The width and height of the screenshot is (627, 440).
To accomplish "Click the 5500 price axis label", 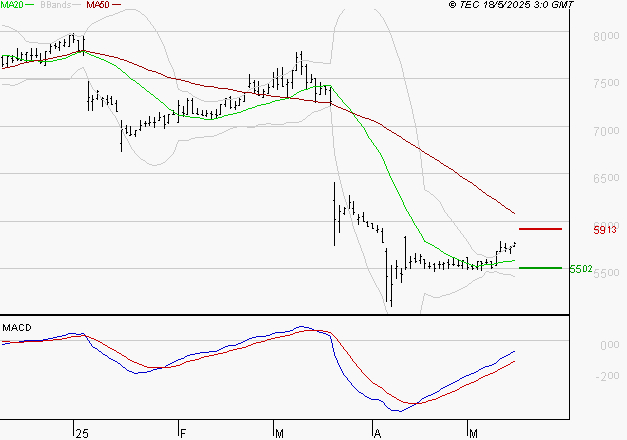I will tap(607, 273).
